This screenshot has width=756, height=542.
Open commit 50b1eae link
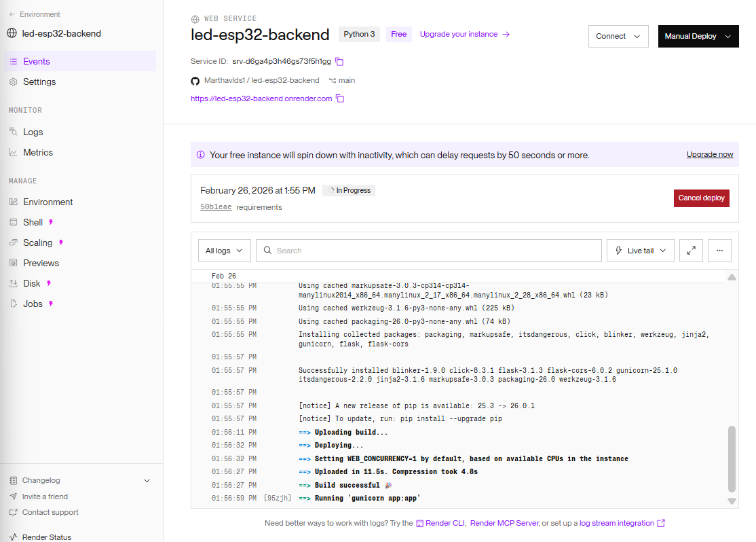216,207
